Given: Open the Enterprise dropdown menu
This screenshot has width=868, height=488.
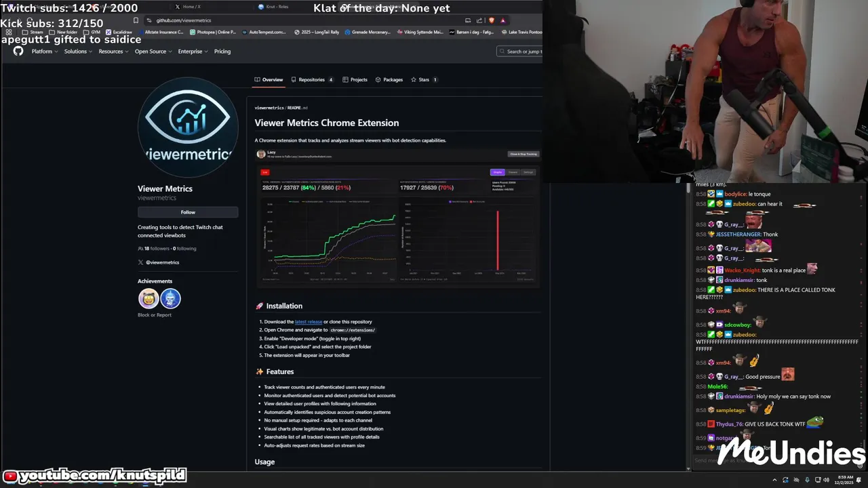Looking at the screenshot, I should point(192,52).
